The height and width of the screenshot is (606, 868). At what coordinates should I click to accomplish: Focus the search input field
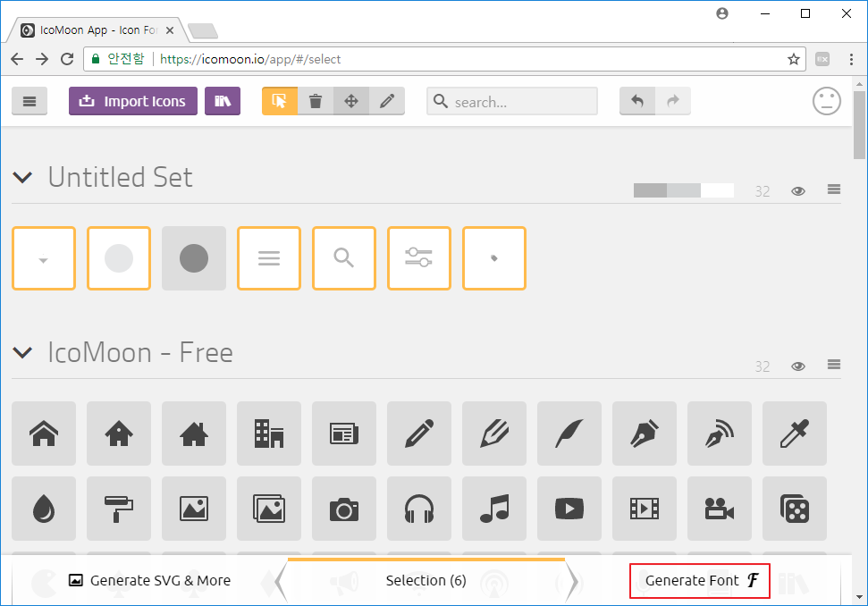pos(512,101)
